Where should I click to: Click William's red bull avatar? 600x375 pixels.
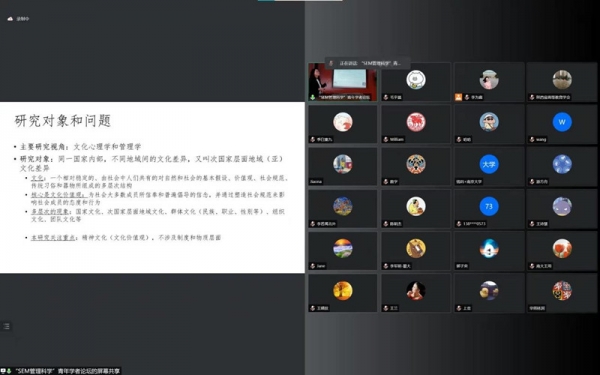click(x=416, y=122)
